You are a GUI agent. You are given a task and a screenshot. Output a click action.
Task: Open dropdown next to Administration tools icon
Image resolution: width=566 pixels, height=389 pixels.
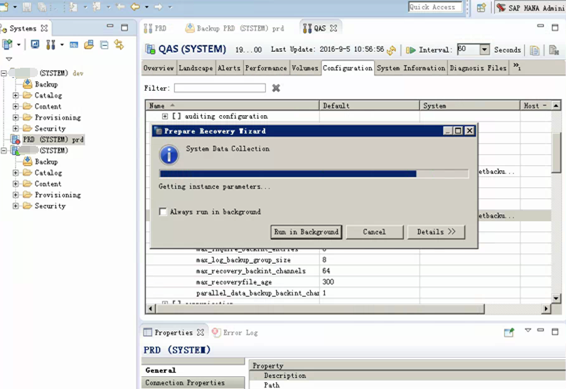click(62, 45)
